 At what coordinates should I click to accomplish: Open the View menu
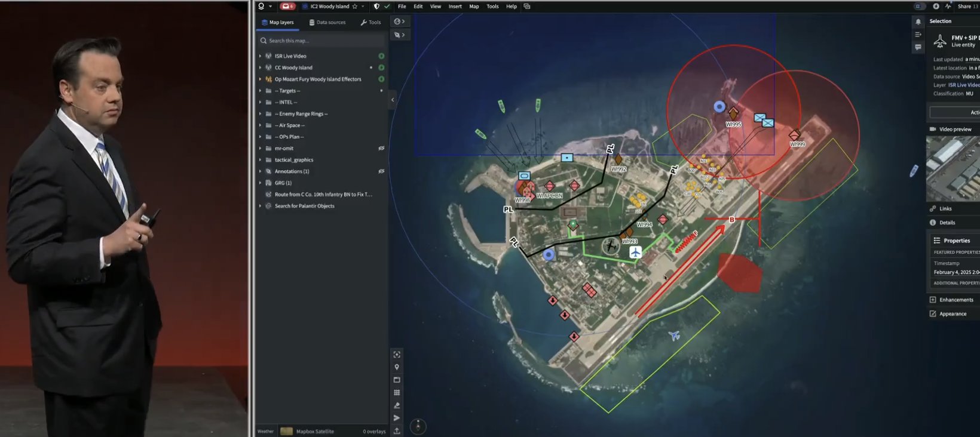[x=436, y=7]
